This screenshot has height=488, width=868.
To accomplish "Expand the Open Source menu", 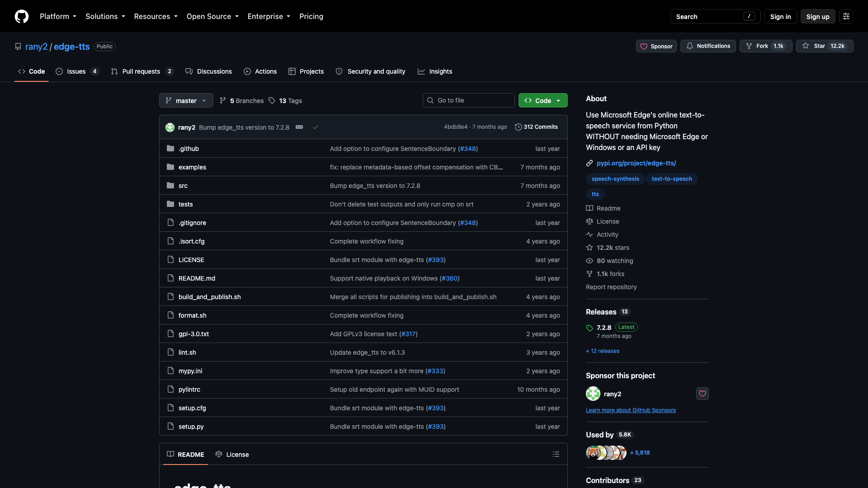I will click(x=212, y=16).
